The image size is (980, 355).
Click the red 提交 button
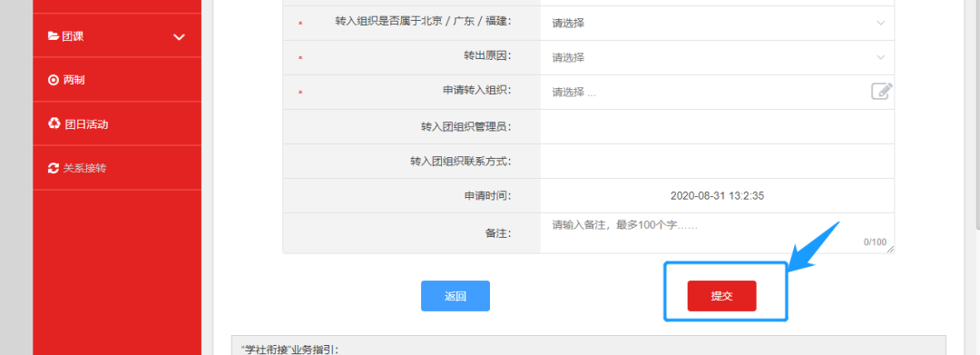pos(722,296)
